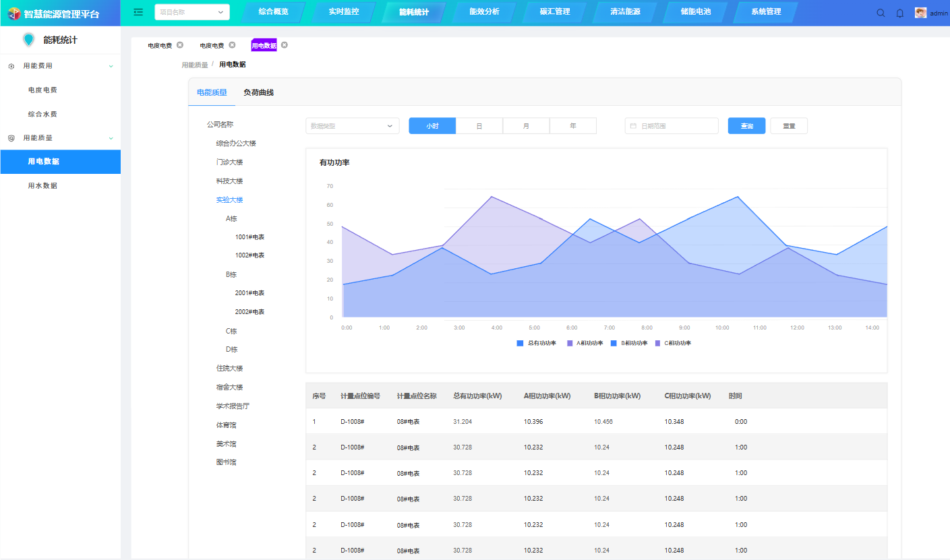The width and height of the screenshot is (950, 560).
Task: Click the 能耗统计 shield icon
Action: point(28,40)
